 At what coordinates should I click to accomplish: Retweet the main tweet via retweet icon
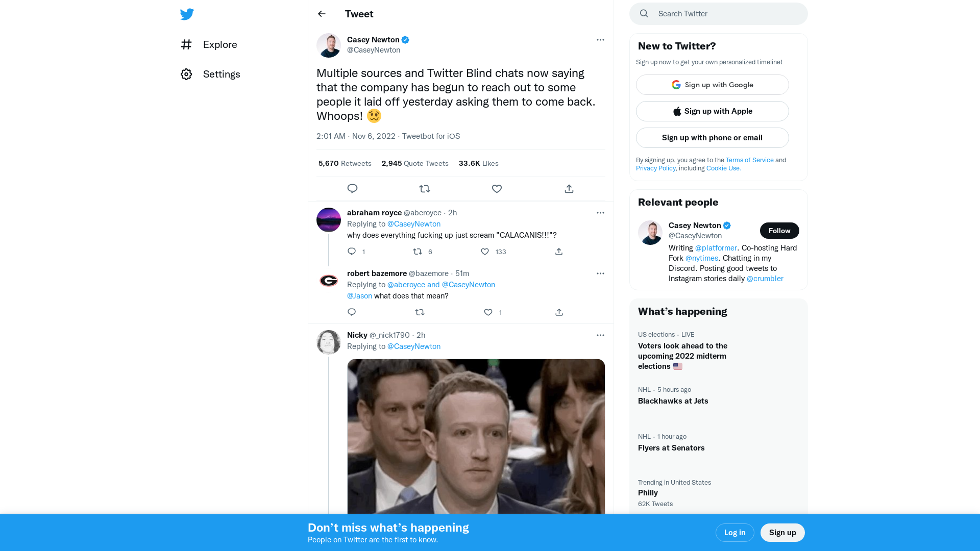click(x=425, y=189)
